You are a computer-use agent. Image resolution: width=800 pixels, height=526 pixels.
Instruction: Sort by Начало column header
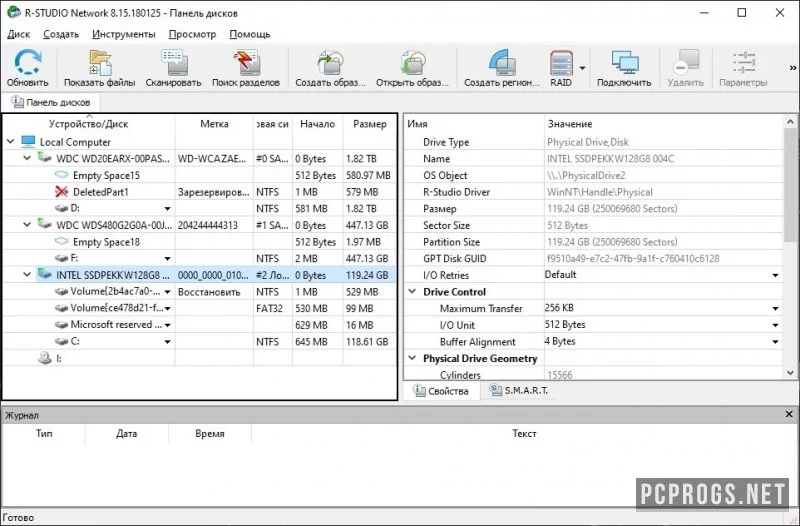[x=317, y=124]
